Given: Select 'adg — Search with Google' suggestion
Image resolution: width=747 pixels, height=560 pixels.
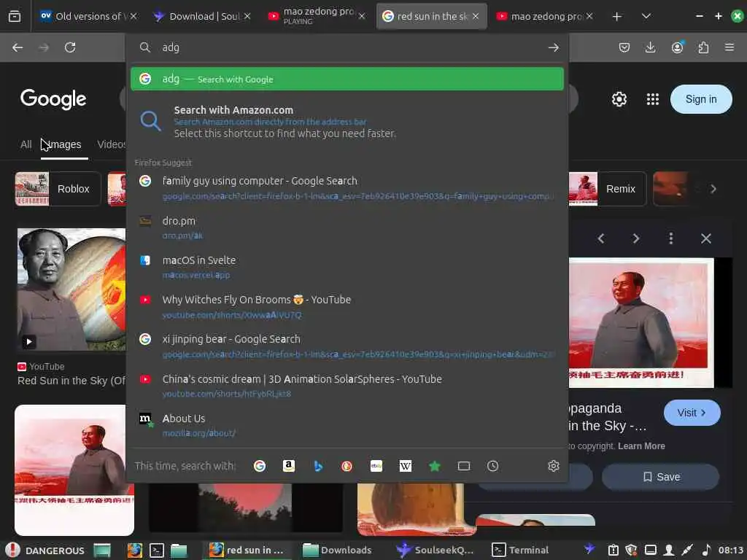Looking at the screenshot, I should (x=347, y=79).
